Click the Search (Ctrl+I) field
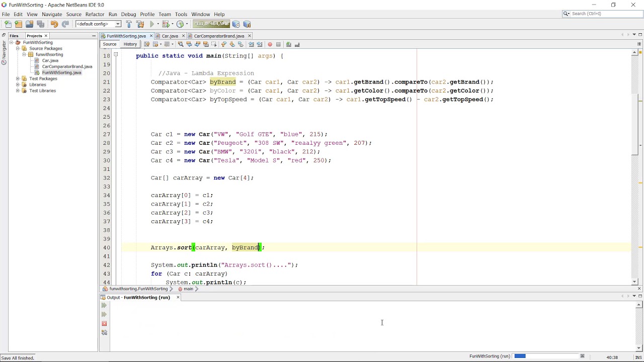 tap(601, 14)
